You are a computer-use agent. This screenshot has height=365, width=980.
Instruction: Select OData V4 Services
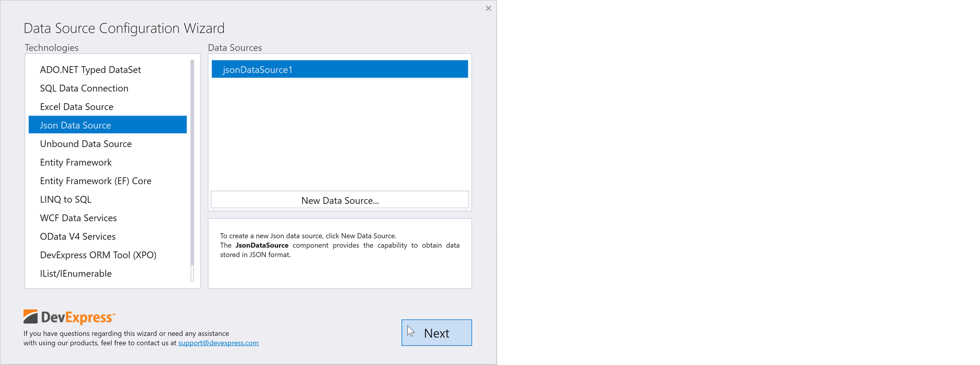click(x=78, y=236)
